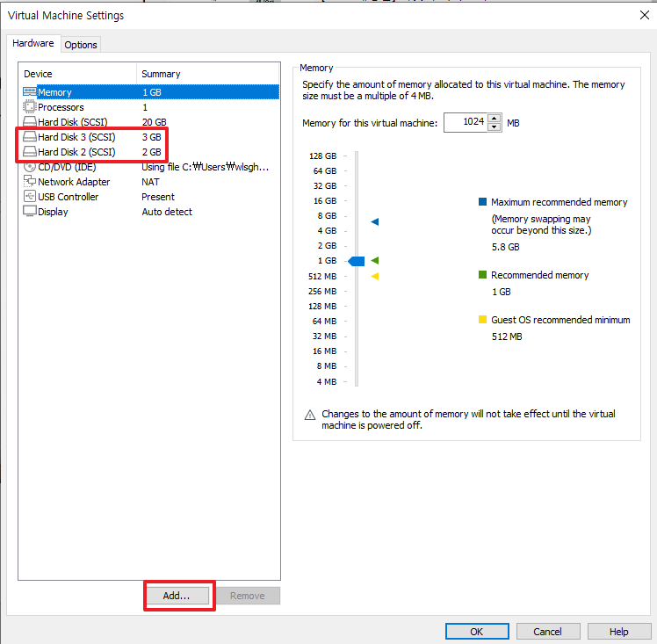Select Hard Disk 3 (SCSI) row
657x644 pixels.
tap(151, 137)
